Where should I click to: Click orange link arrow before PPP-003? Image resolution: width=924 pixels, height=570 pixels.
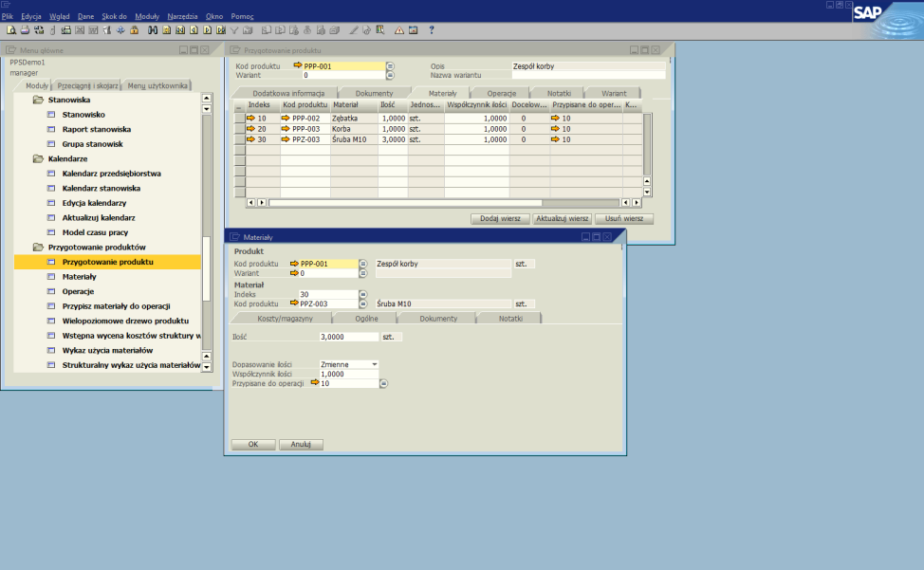pos(286,129)
